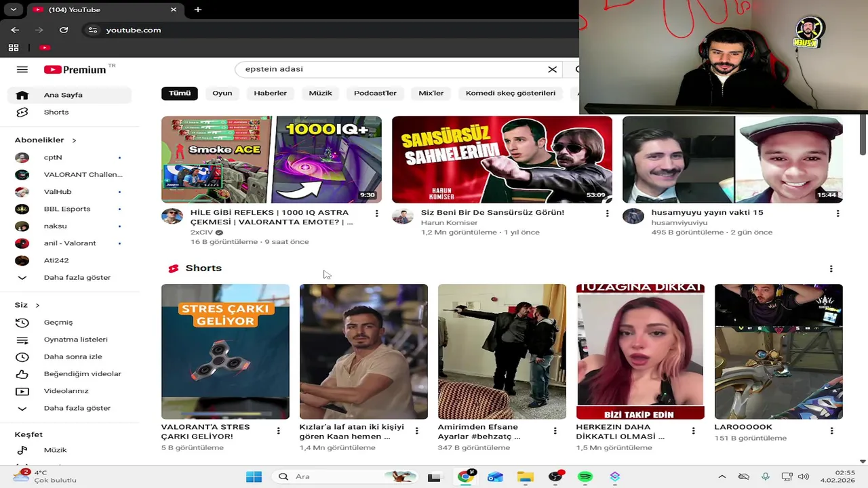Image resolution: width=868 pixels, height=488 pixels.
Task: Open the YouTube bookmark icon in bookmarks bar
Action: [x=45, y=47]
